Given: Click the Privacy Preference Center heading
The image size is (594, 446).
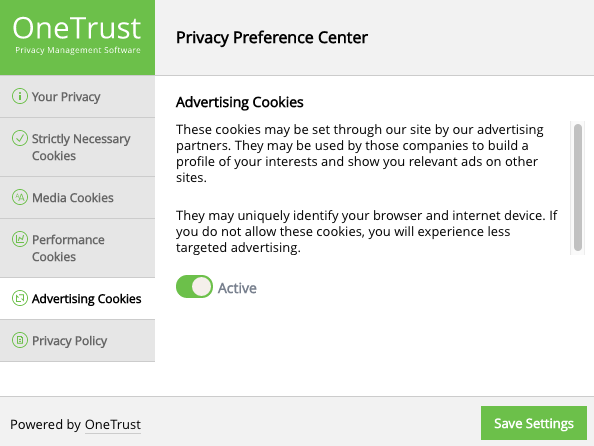Looking at the screenshot, I should coord(272,38).
